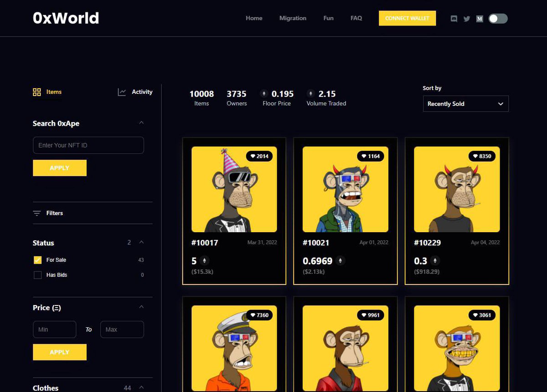Click heart likes badge 2014
The width and height of the screenshot is (547, 392).
pyautogui.click(x=259, y=156)
